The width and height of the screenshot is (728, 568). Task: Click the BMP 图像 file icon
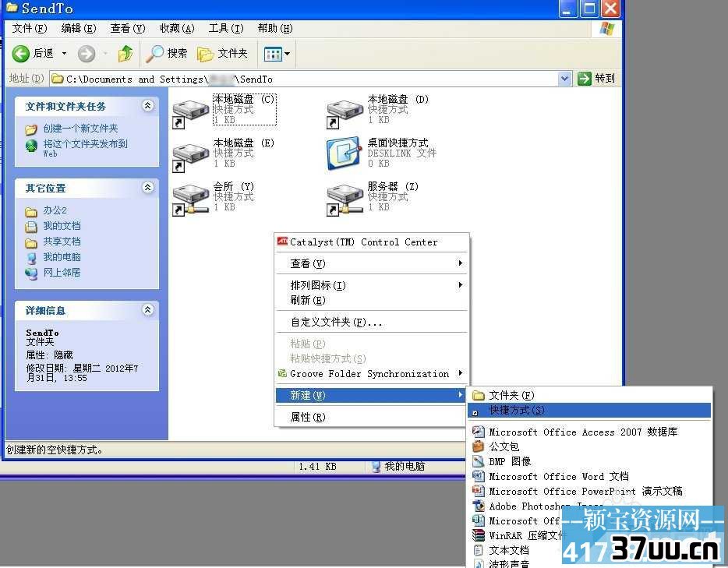pos(479,461)
